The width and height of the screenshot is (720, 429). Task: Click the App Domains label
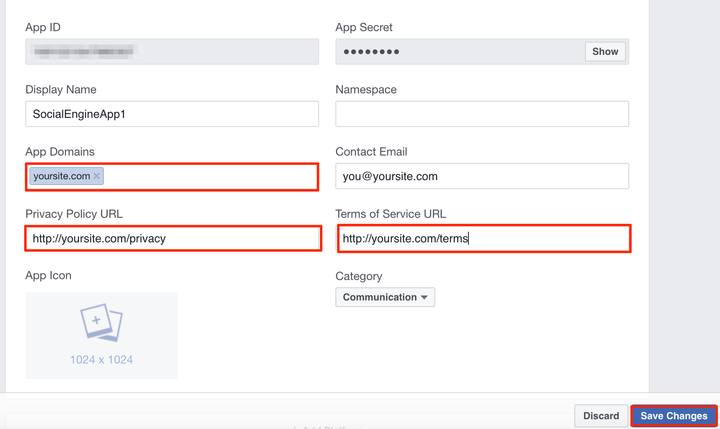60,152
